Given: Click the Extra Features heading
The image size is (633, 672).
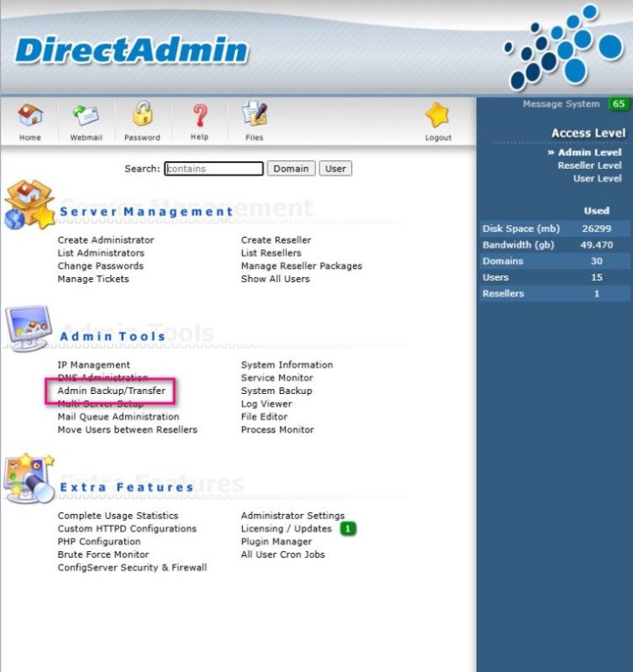Looking at the screenshot, I should coord(126,487).
